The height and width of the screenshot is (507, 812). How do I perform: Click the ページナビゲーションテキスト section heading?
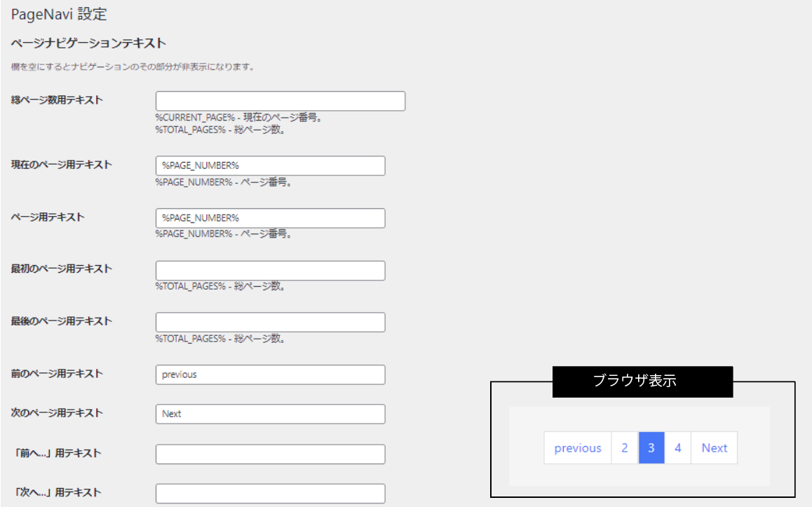[x=88, y=43]
